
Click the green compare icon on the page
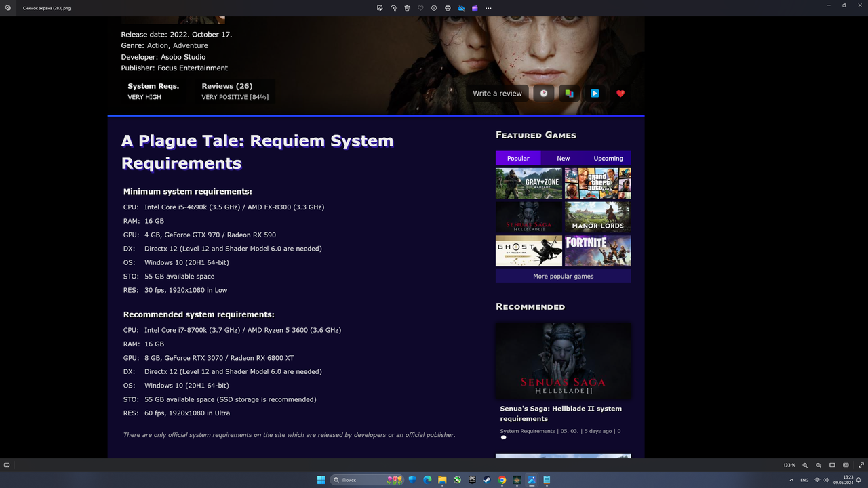(x=569, y=94)
